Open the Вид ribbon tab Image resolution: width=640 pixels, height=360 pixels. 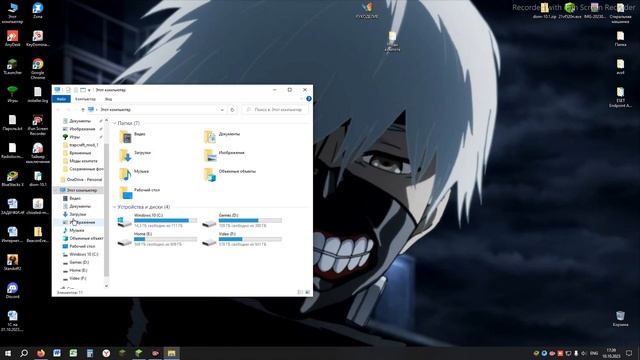[108, 99]
